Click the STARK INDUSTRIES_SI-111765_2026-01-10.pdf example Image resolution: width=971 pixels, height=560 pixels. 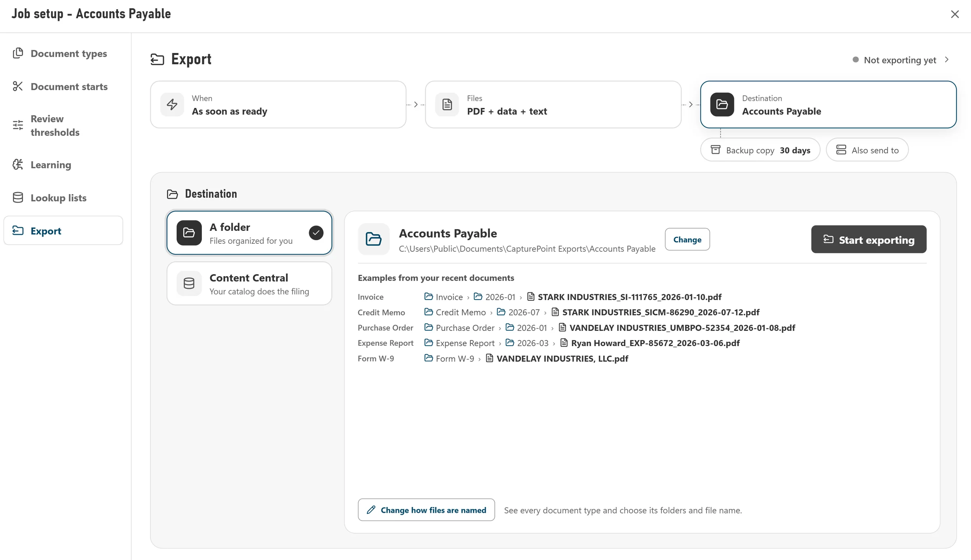point(629,297)
